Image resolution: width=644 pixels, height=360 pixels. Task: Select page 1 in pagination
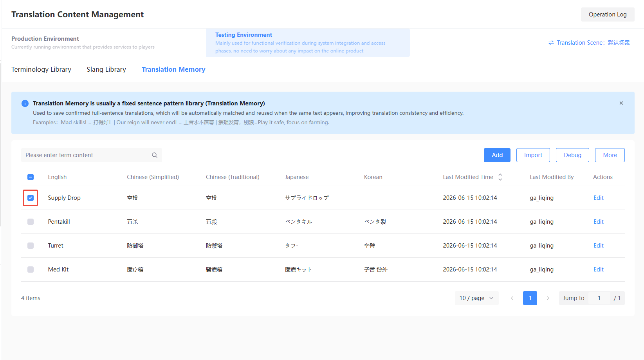(530, 298)
